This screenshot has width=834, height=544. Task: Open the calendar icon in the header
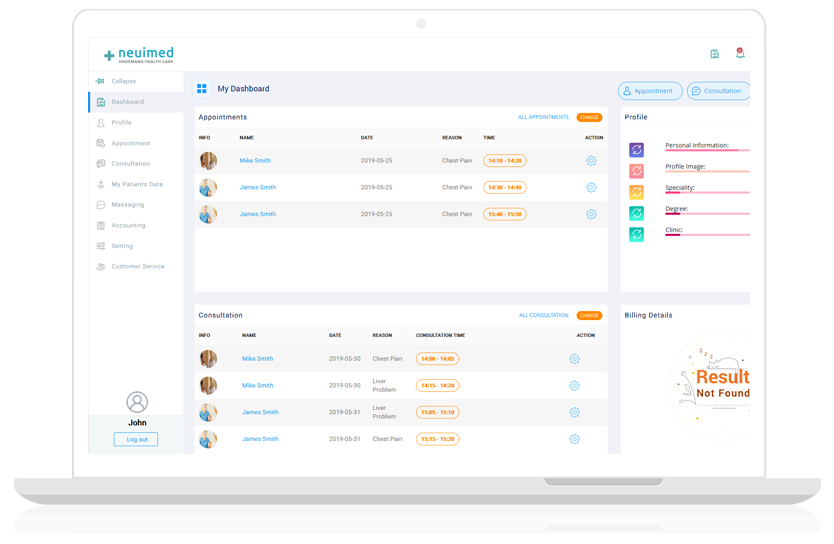[x=714, y=54]
